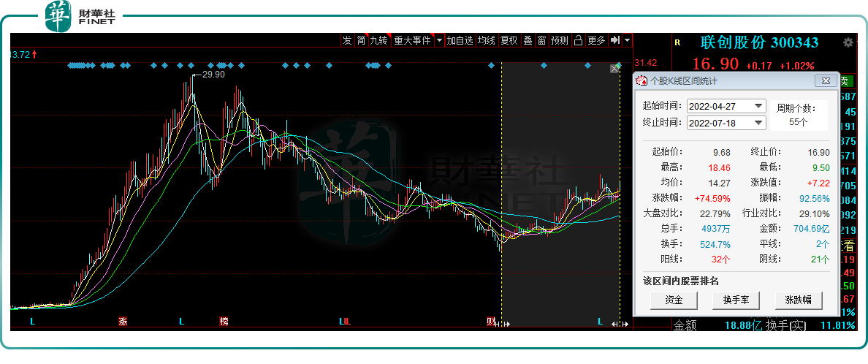Click the blue diamond event marker above the price peak

tap(191, 66)
